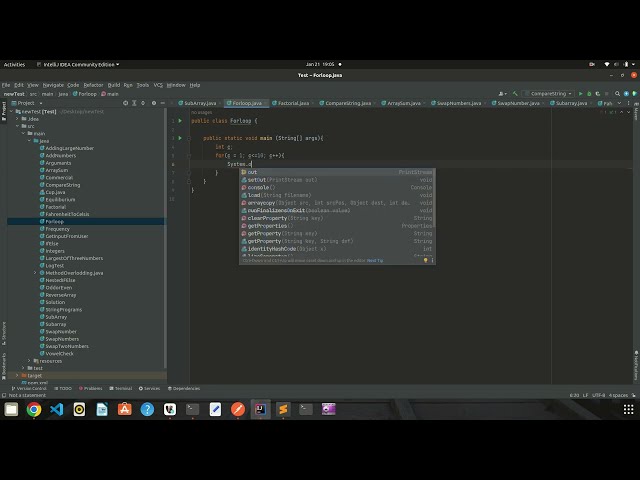The width and height of the screenshot is (640, 480).
Task: Toggle the Structure tool window stripe button
Action: point(4,333)
